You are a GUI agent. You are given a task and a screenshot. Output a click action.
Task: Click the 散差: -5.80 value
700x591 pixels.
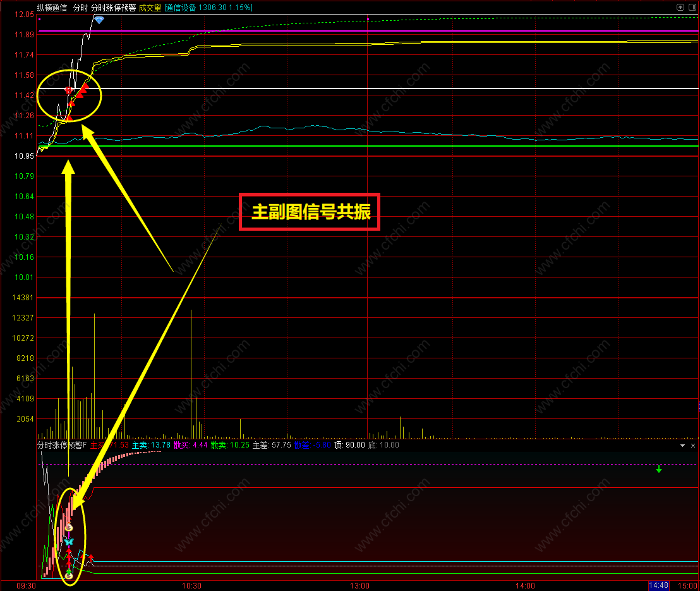(x=313, y=445)
